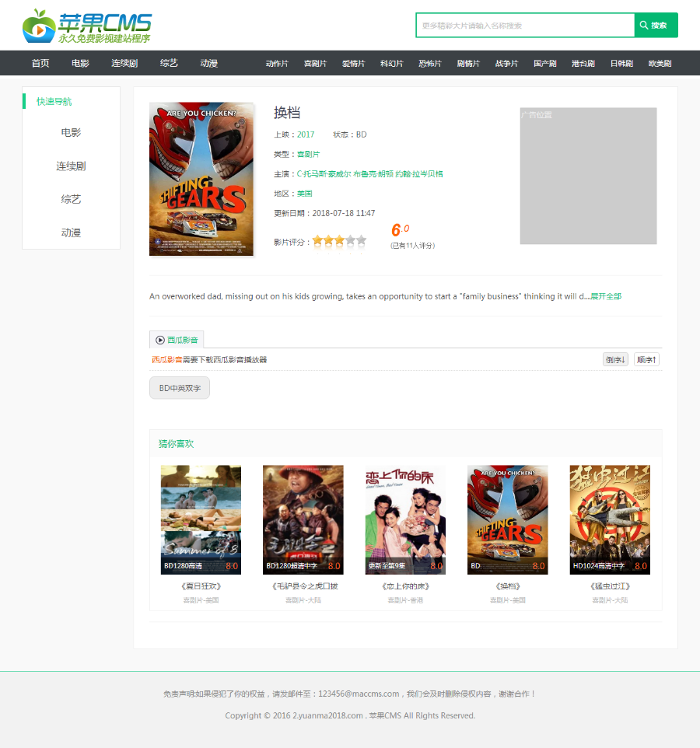The height and width of the screenshot is (748, 700).
Task: Click the large Shifting Gears poster
Action: pos(201,179)
